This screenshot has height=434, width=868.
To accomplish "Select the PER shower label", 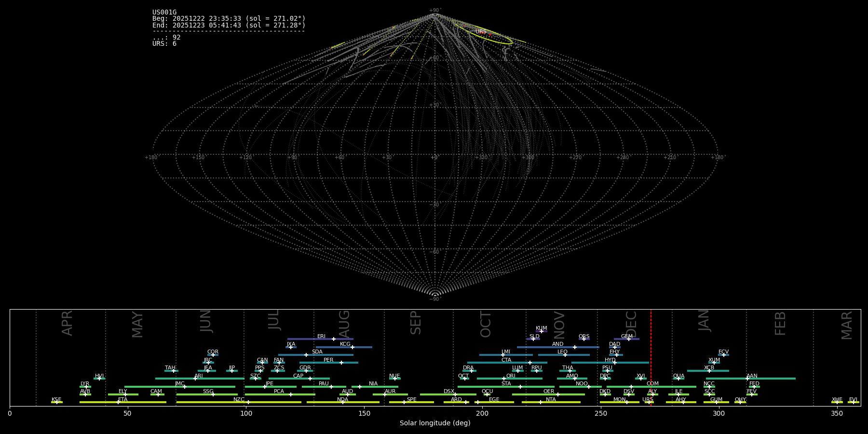I will (328, 360).
